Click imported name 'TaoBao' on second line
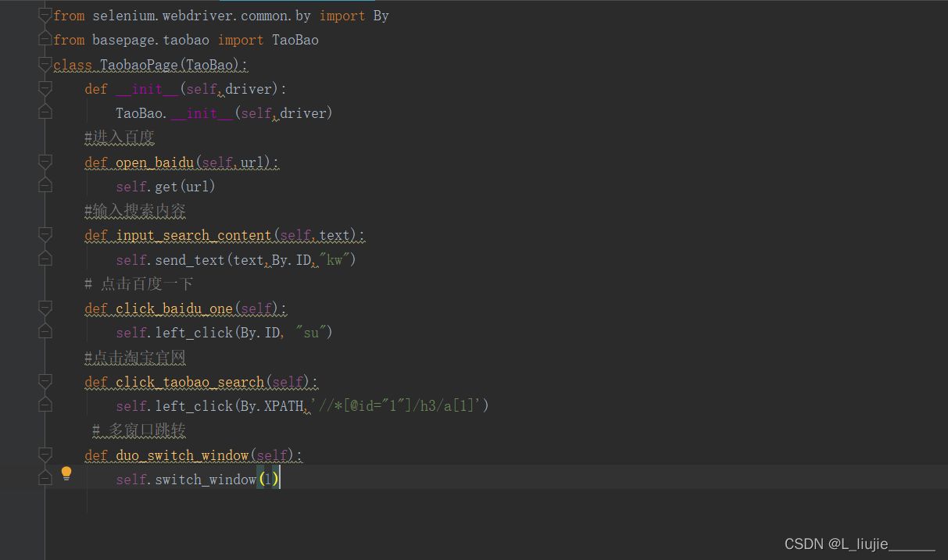 coord(295,40)
